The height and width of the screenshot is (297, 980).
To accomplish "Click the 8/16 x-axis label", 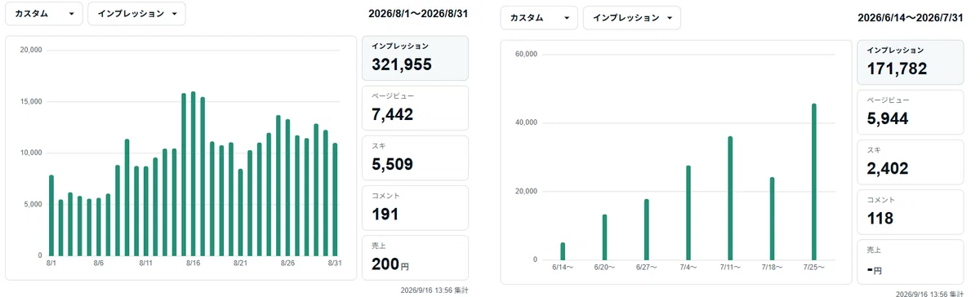I will coord(194,264).
